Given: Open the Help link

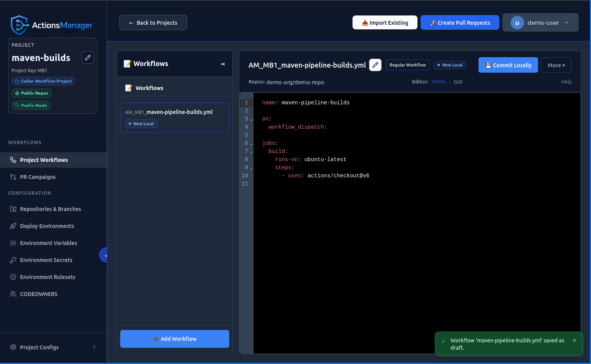Looking at the screenshot, I should click(566, 82).
